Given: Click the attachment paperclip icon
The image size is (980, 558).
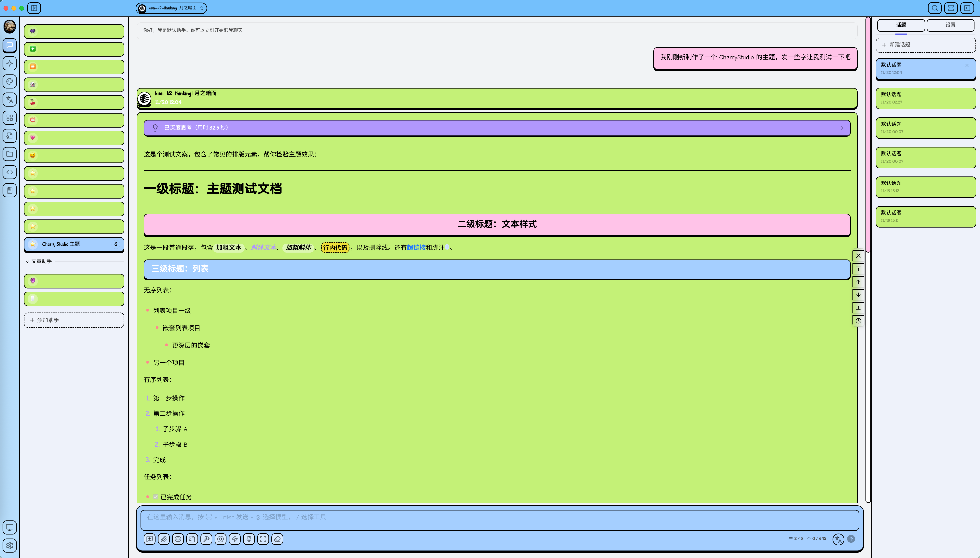Looking at the screenshot, I should pos(164,539).
